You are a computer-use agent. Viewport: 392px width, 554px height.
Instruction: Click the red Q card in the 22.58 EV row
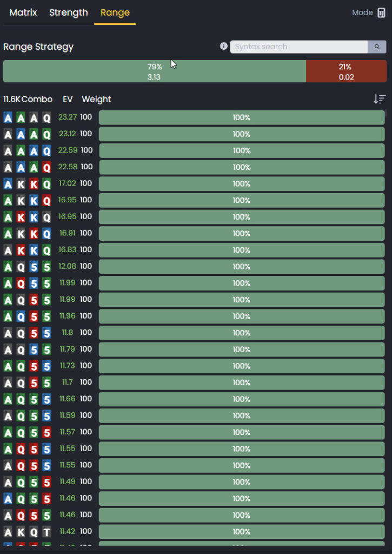click(46, 167)
